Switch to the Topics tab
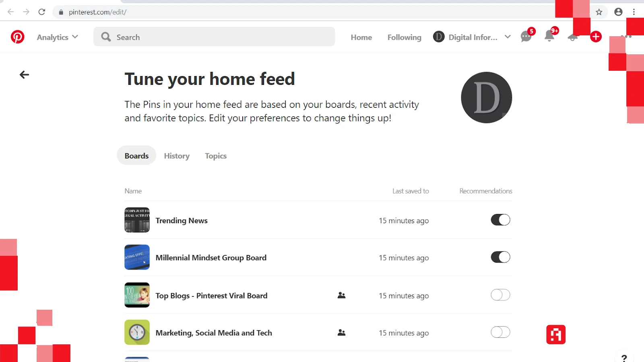 pyautogui.click(x=216, y=156)
